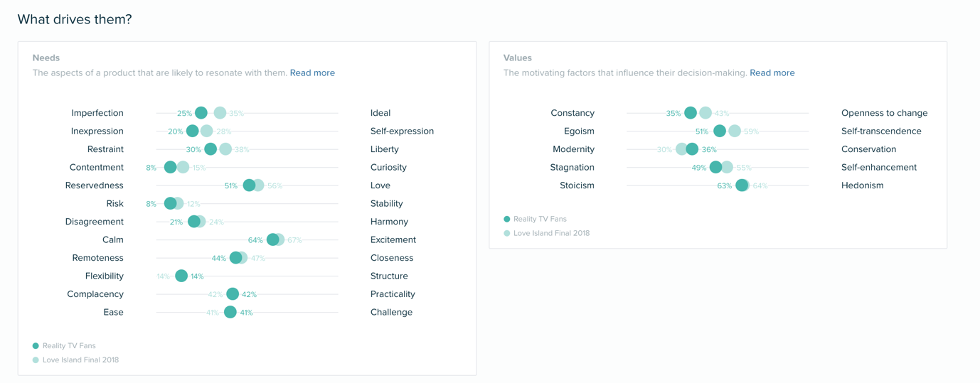Open Read more link under Needs

[312, 72]
